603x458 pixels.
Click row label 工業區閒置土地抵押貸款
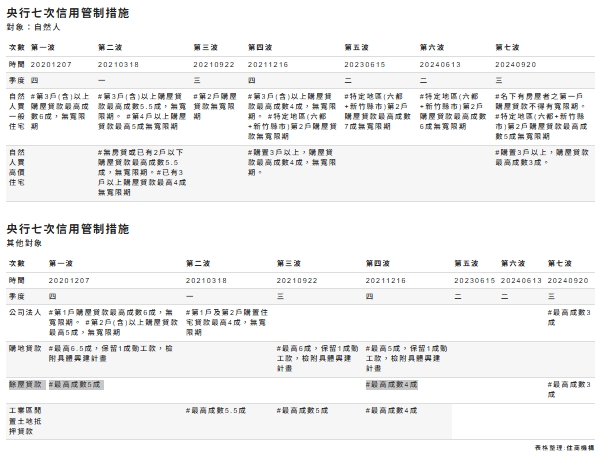25,421
